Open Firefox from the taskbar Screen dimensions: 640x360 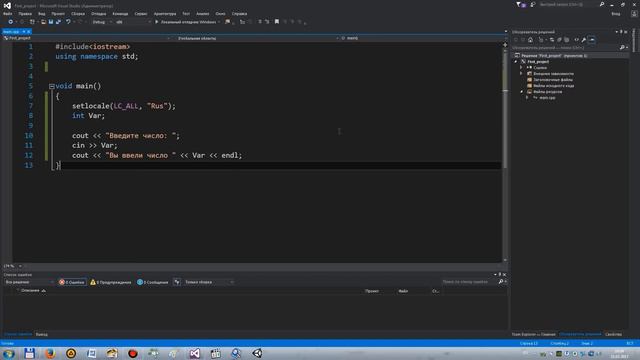point(50,353)
